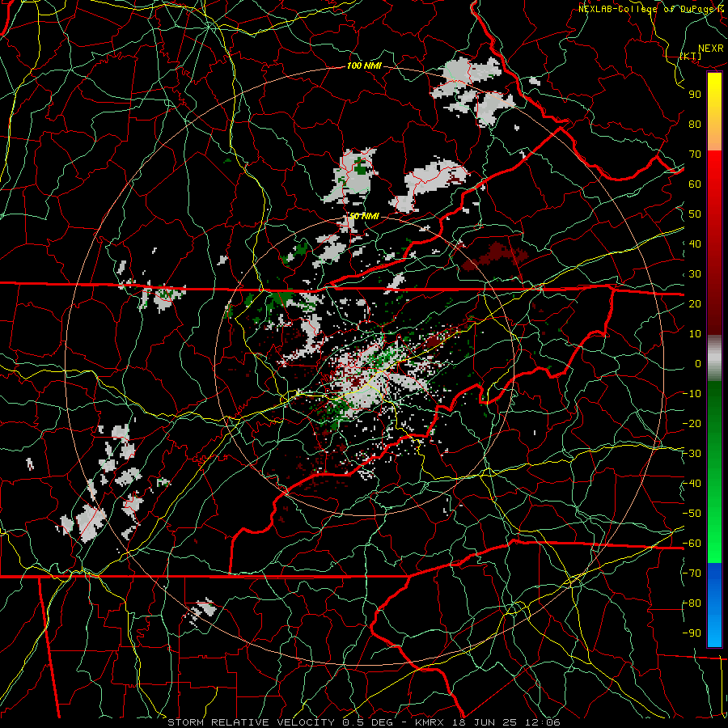Select the positive 70 knot scale label
728x728 pixels.
pos(695,154)
